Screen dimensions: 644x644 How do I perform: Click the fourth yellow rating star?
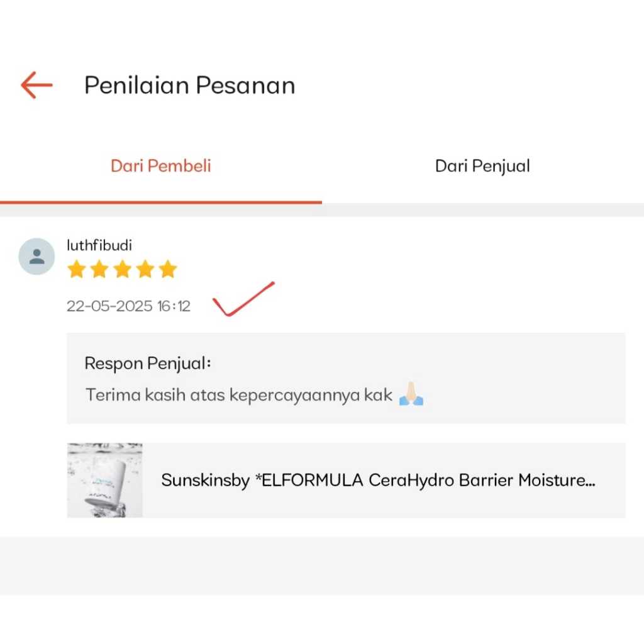coord(145,269)
